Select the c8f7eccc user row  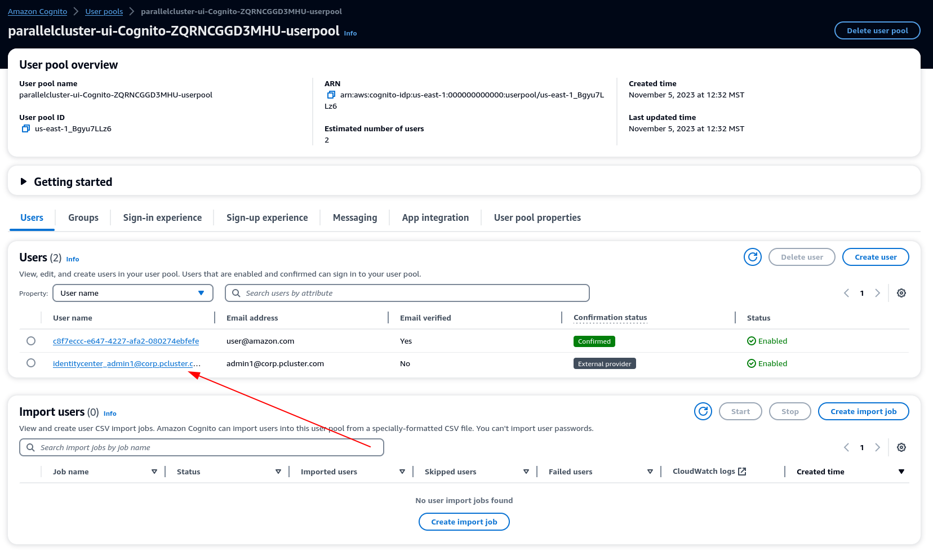pyautogui.click(x=31, y=341)
